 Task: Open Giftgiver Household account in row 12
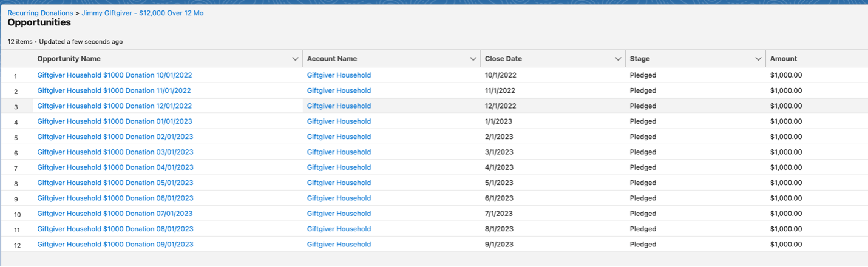[x=339, y=244]
